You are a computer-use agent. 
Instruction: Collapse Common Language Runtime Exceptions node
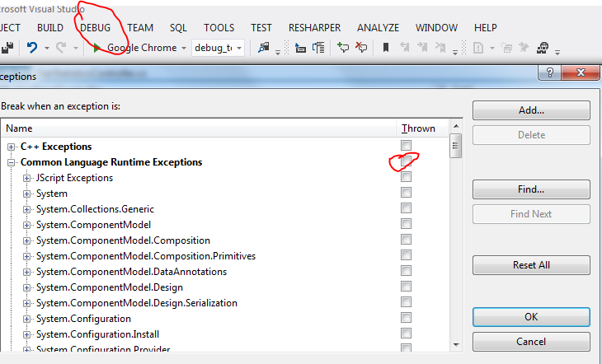click(12, 162)
